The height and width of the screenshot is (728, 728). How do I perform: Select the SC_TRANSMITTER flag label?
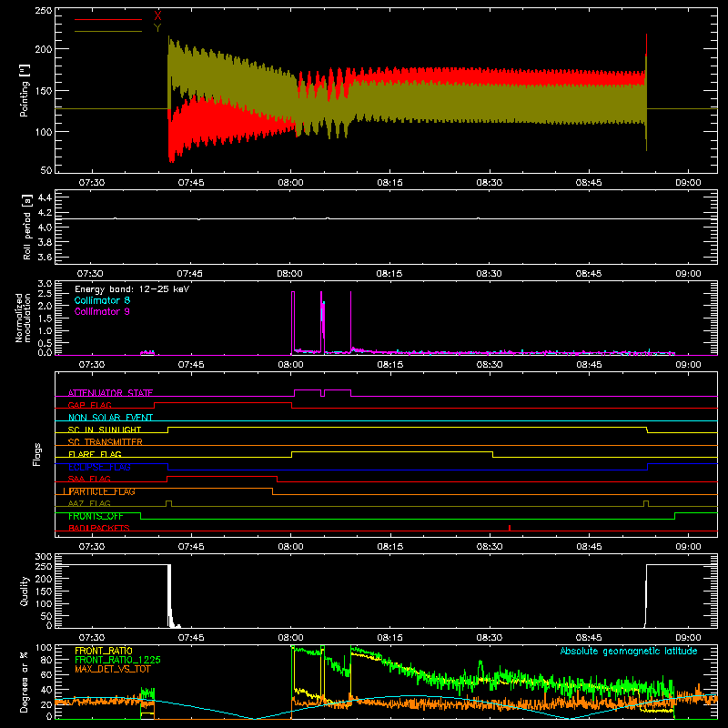tap(106, 441)
